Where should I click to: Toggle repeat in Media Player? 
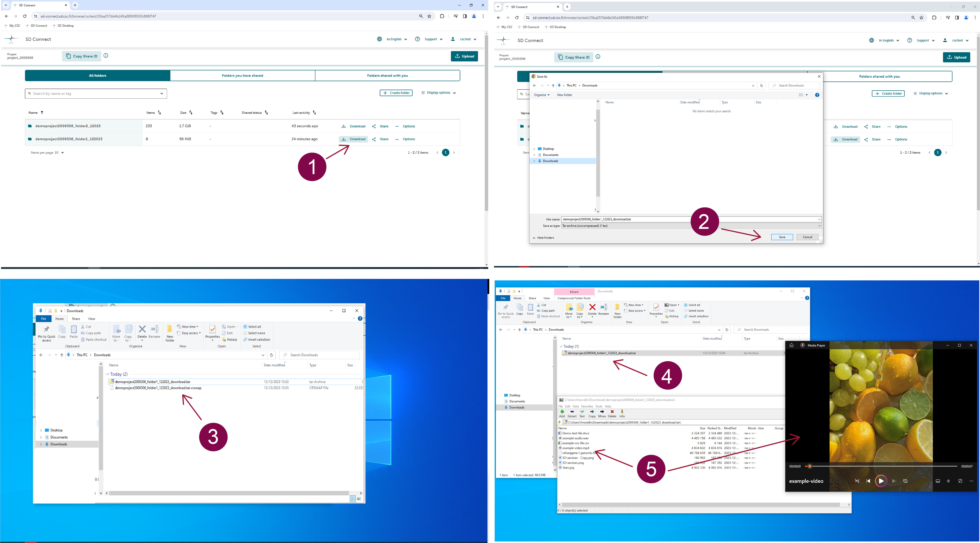tap(905, 481)
